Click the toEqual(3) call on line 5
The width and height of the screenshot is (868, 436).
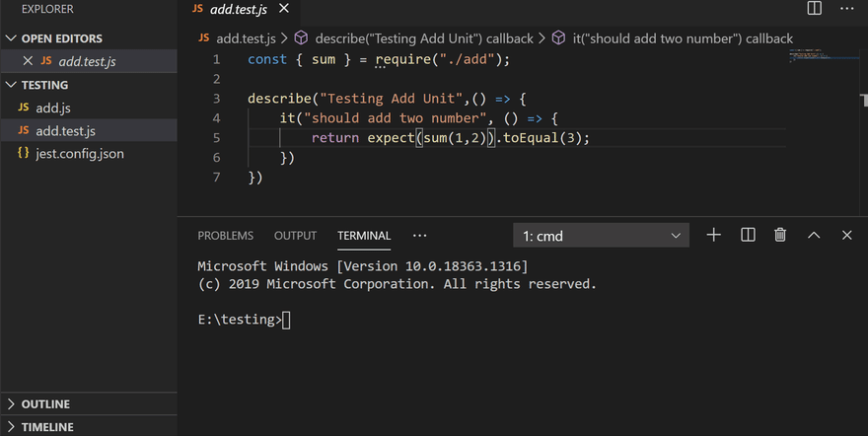[542, 138]
